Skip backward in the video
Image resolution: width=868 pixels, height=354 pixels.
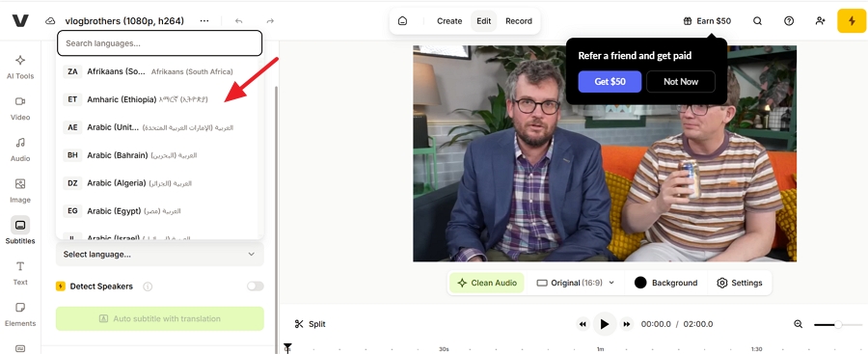click(x=583, y=324)
